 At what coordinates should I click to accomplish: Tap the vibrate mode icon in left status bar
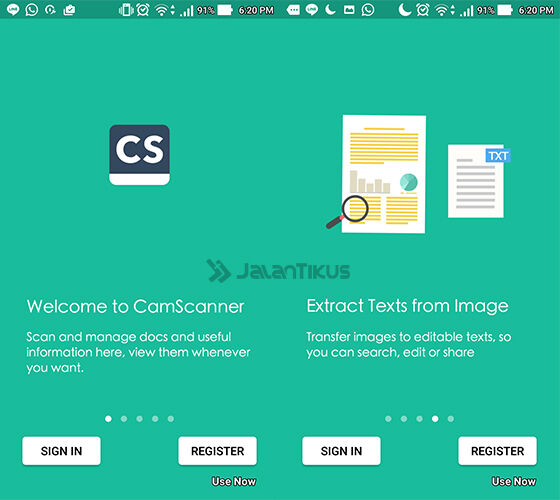126,10
